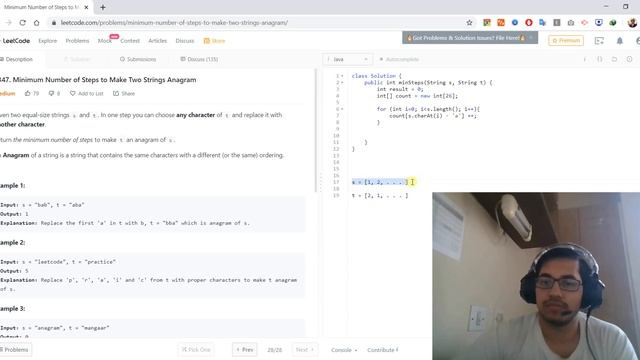This screenshot has height=360, width=640.
Task: Toggle Autocomplete in the editor
Action: [399, 60]
